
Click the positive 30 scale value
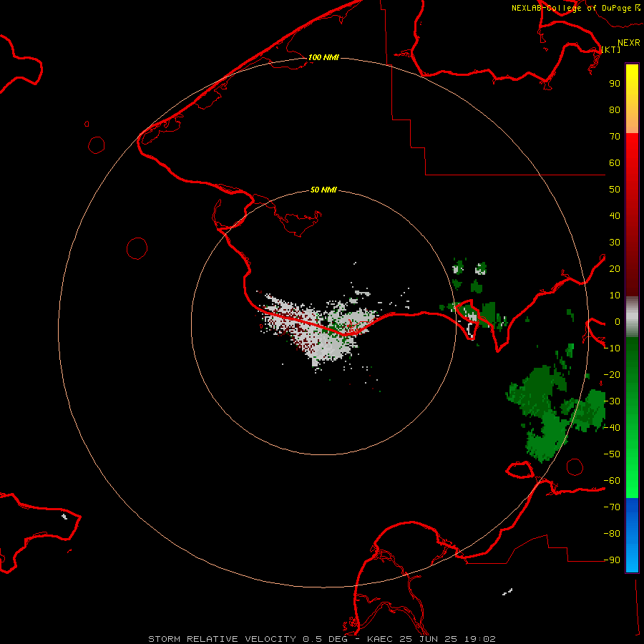click(x=615, y=243)
